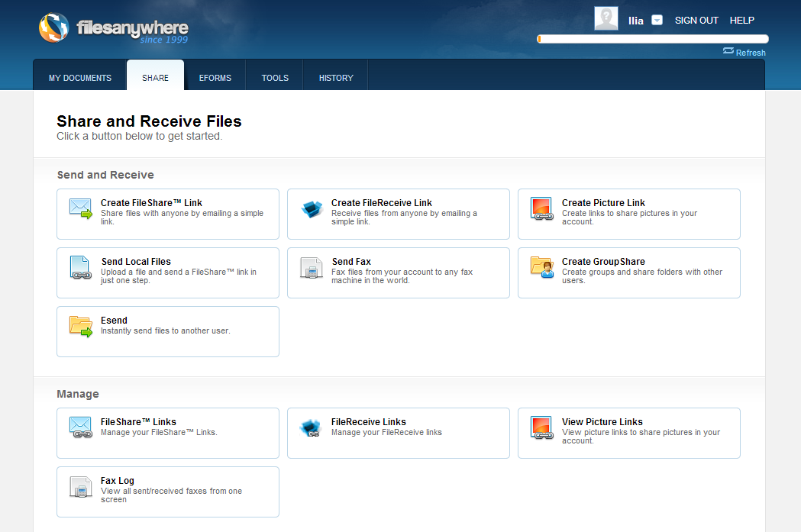This screenshot has height=532, width=801.
Task: Choose Send Fax title
Action: [x=351, y=261]
